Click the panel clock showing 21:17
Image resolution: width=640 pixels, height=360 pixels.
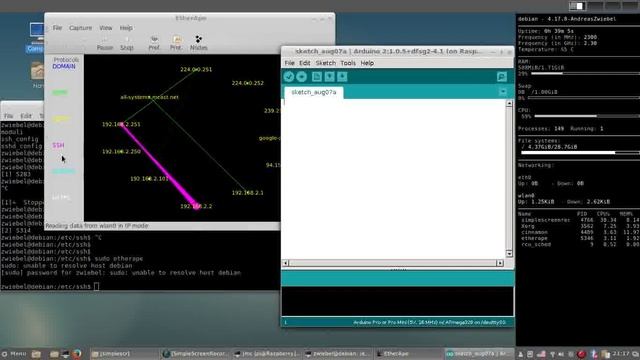coord(620,353)
